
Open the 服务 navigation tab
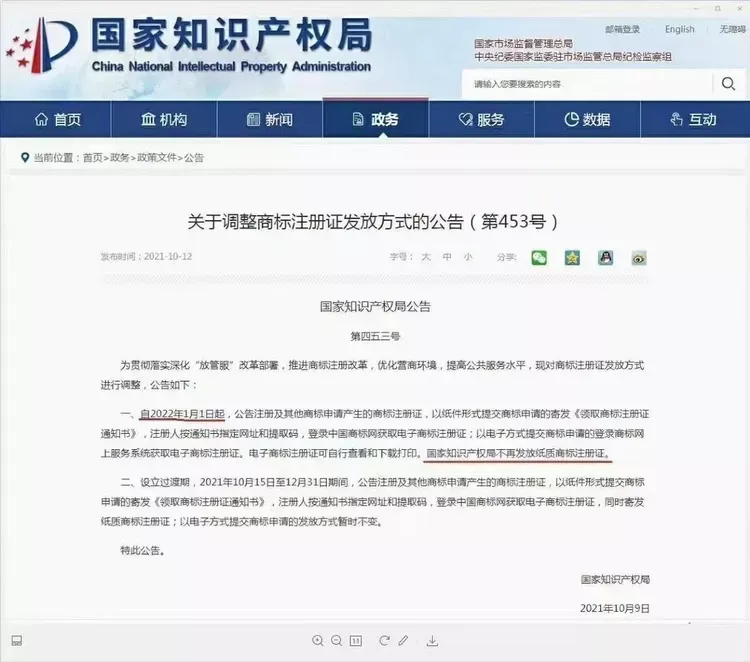pyautogui.click(x=481, y=119)
